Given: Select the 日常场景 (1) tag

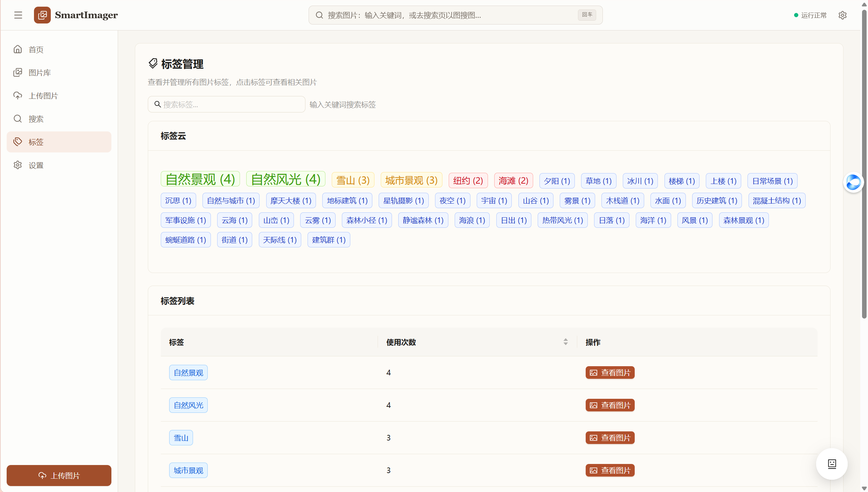Looking at the screenshot, I should (x=772, y=181).
